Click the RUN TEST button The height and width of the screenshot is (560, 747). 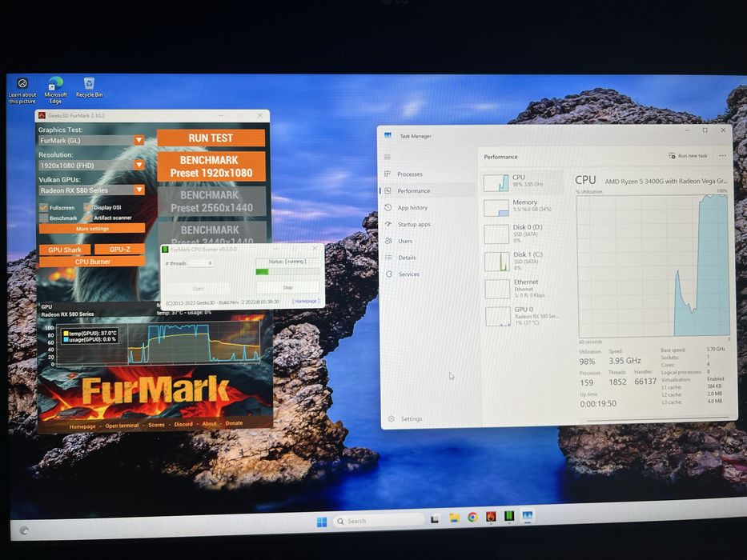click(x=211, y=138)
